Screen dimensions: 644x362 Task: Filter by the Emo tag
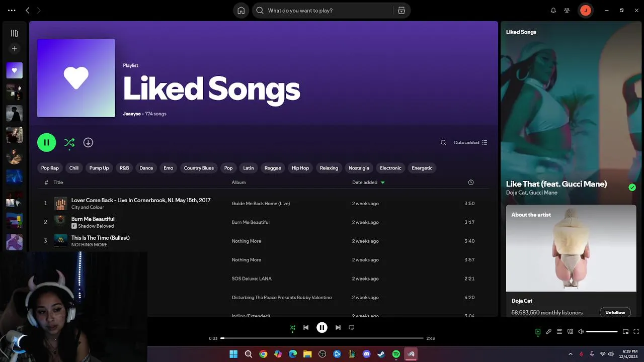tap(169, 168)
